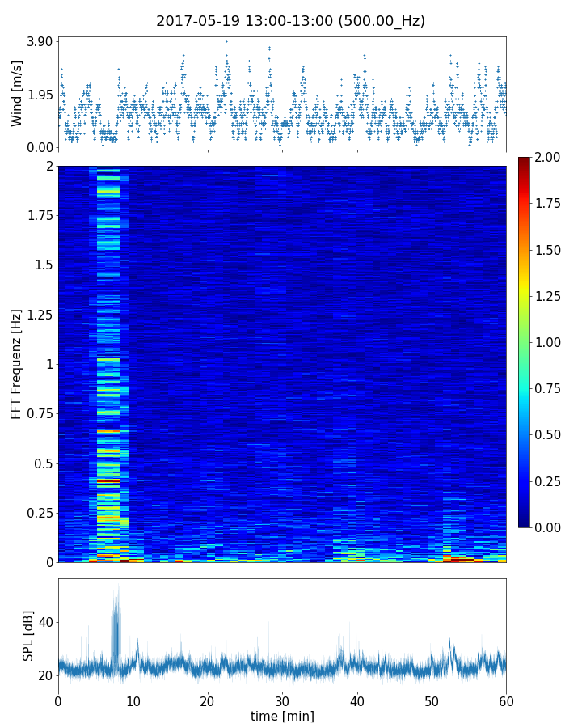582x728 pixels.
Task: Click the 'time [min]' x-axis label
Action: (282, 716)
